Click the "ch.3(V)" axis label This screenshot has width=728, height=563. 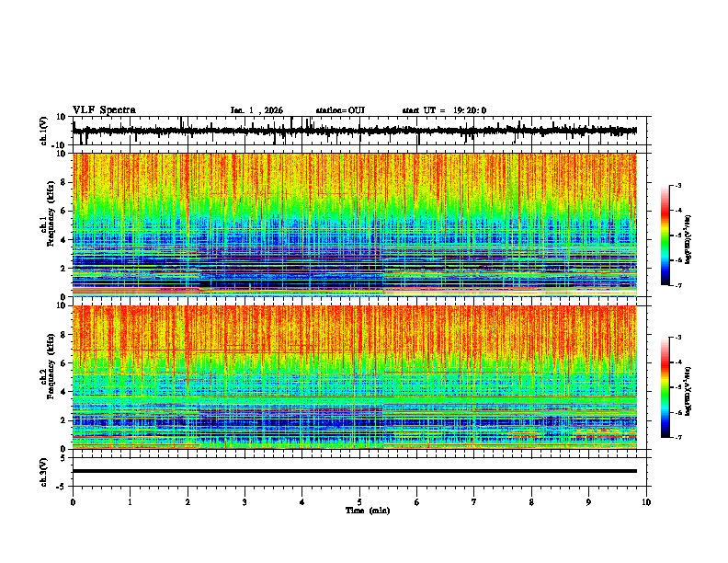click(44, 472)
